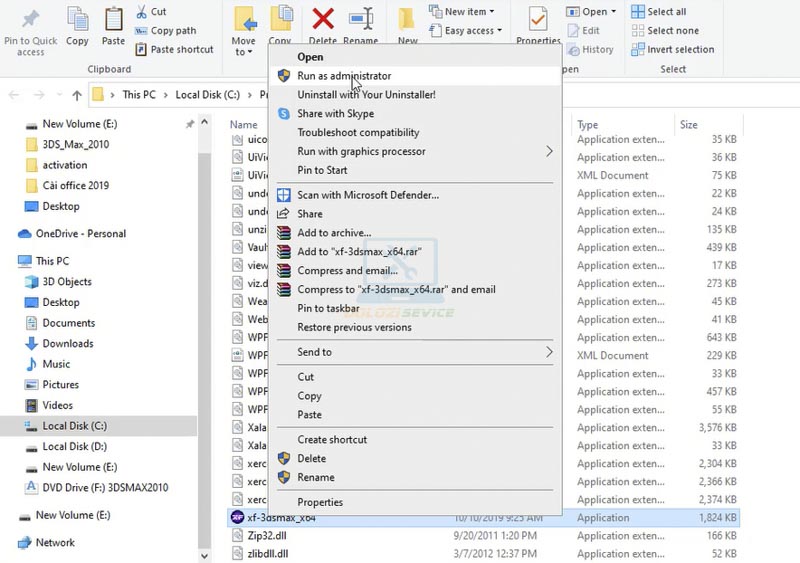Image resolution: width=800 pixels, height=563 pixels.
Task: Choose Add to "xf-3dsmax_x64.rar"
Action: point(415,252)
